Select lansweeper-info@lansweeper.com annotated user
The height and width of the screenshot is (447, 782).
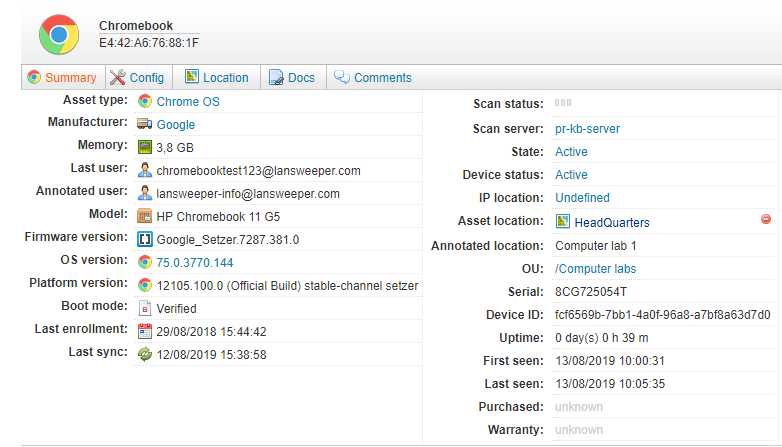click(x=248, y=194)
